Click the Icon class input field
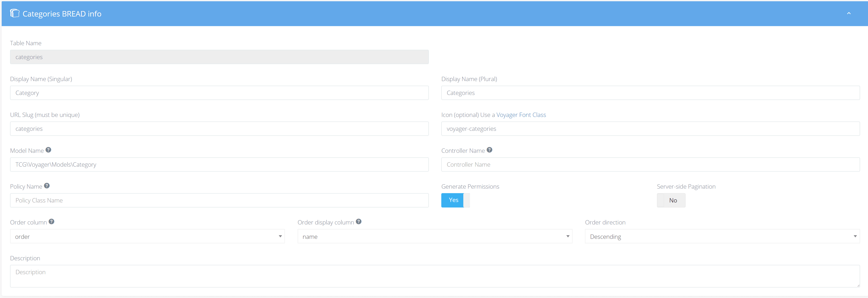Screen dimensions: 868x298 (x=650, y=129)
